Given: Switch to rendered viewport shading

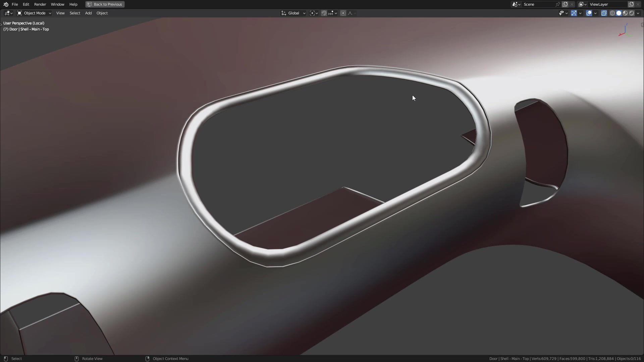Looking at the screenshot, I should coord(632,13).
